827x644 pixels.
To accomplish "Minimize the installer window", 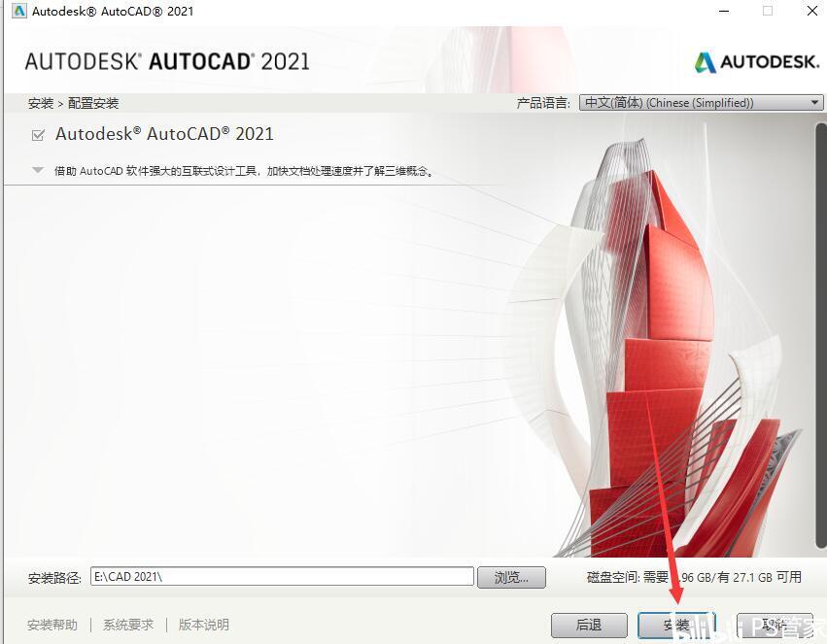I will [x=725, y=11].
